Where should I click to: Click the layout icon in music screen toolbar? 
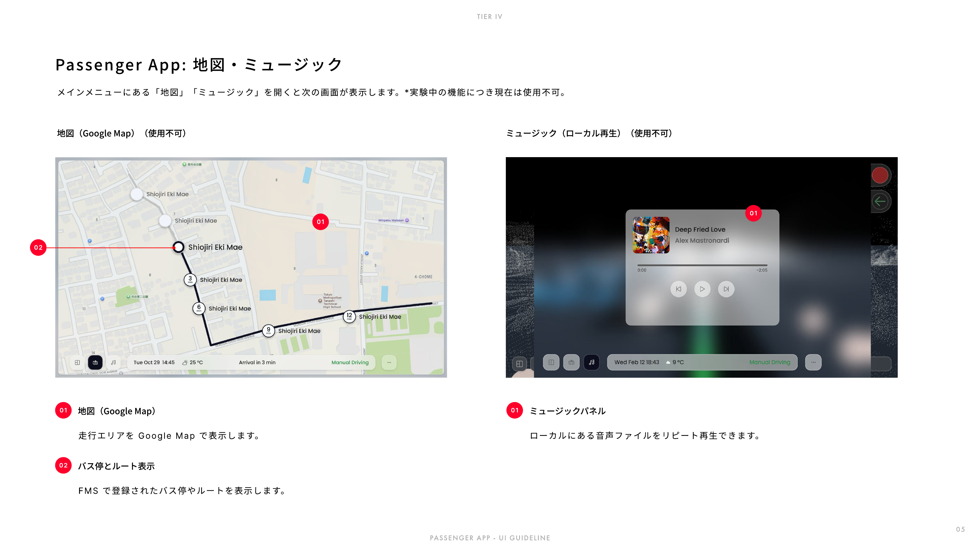(x=551, y=362)
